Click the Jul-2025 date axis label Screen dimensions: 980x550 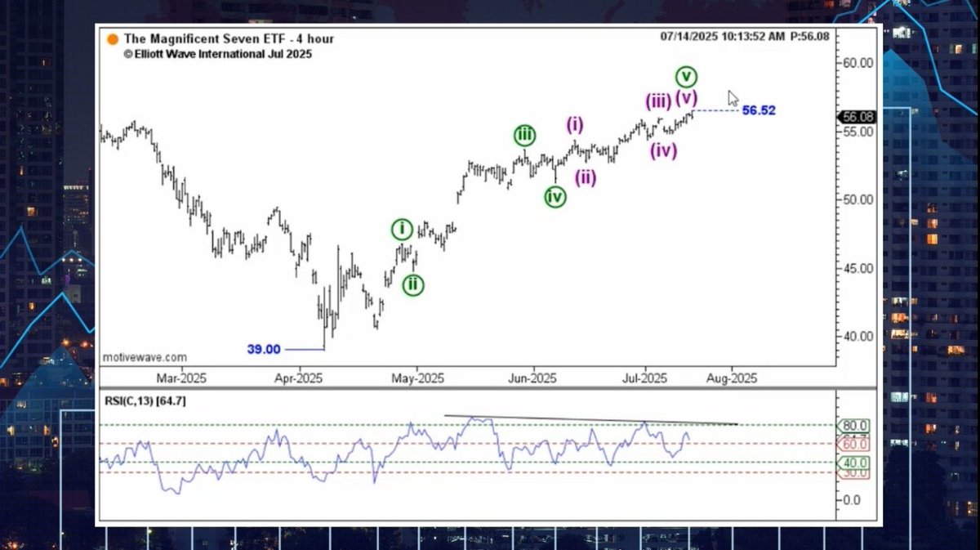645,378
